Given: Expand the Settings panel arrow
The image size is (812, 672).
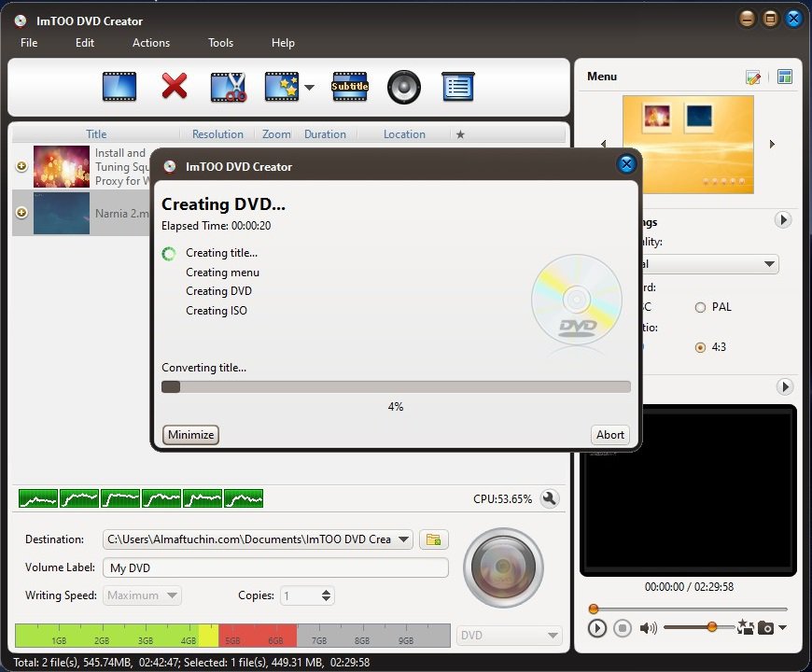Looking at the screenshot, I should coord(784,220).
